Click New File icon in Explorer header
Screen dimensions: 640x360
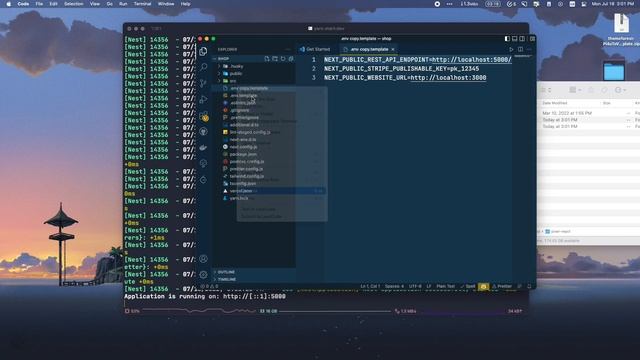coord(267,59)
